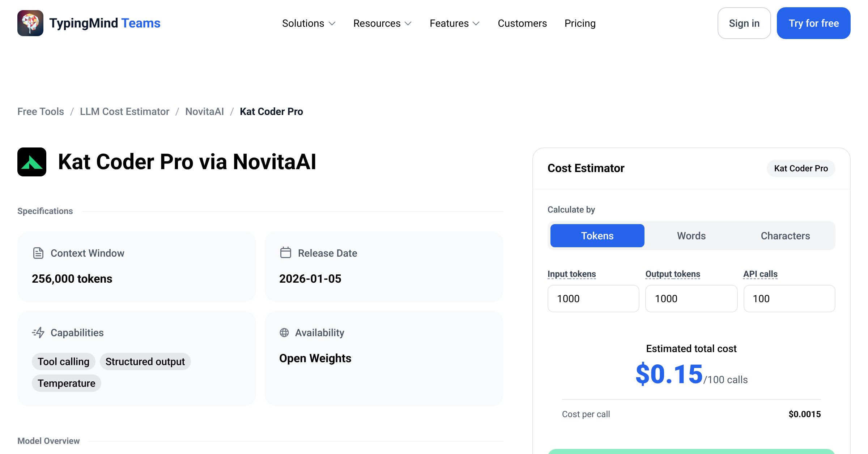Focus the API calls field
This screenshot has width=868, height=454.
point(790,299)
